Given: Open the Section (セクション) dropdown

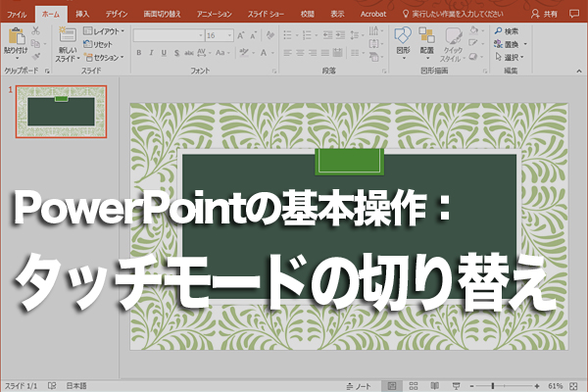Looking at the screenshot, I should click(104, 58).
